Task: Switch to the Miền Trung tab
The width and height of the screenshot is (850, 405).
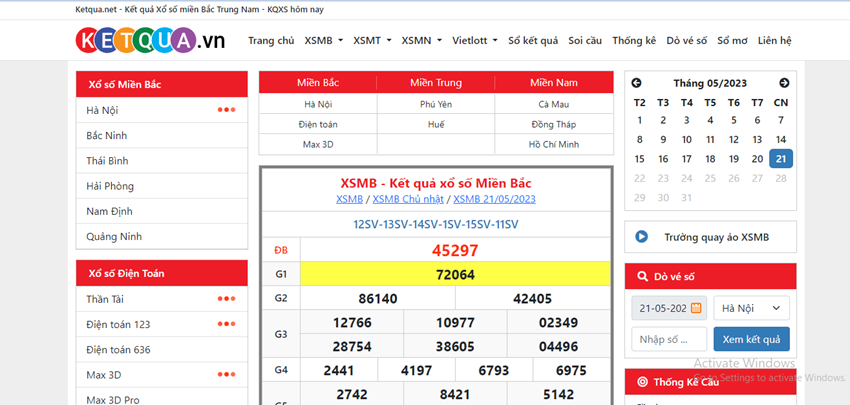Action: tap(436, 82)
